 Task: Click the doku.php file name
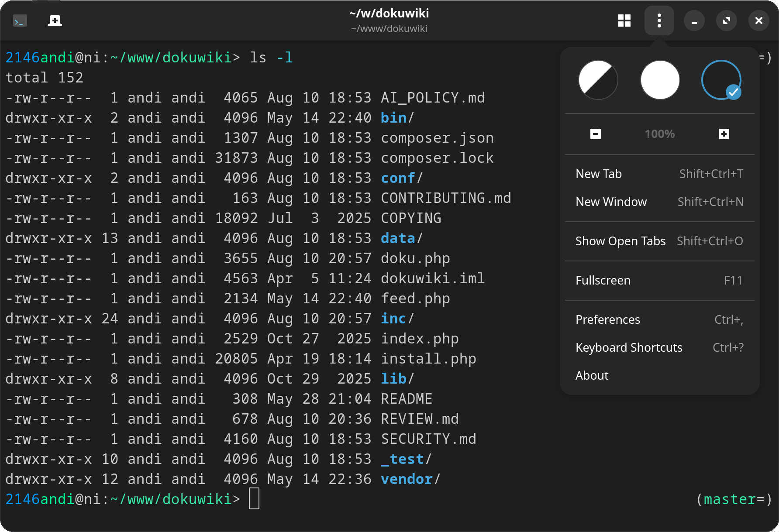(x=415, y=258)
